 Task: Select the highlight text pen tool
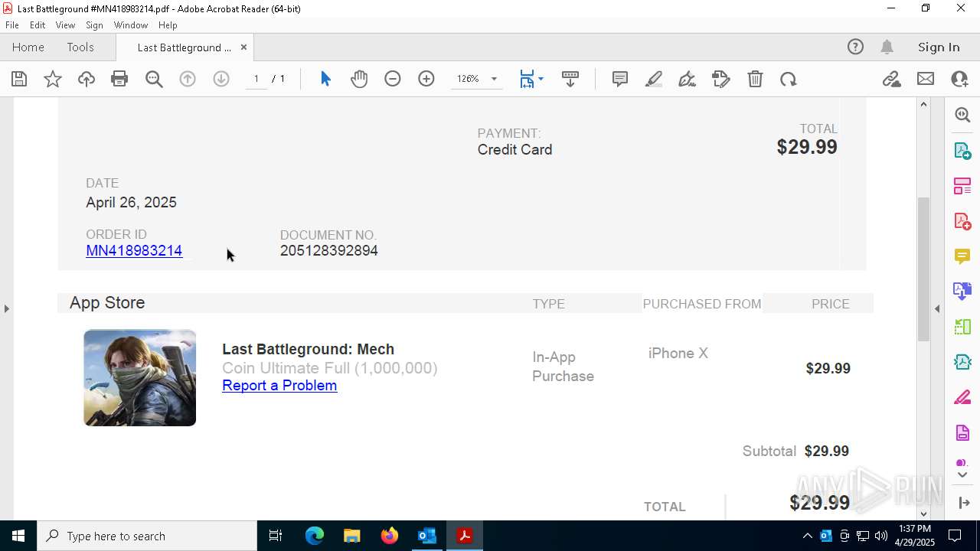click(x=654, y=79)
